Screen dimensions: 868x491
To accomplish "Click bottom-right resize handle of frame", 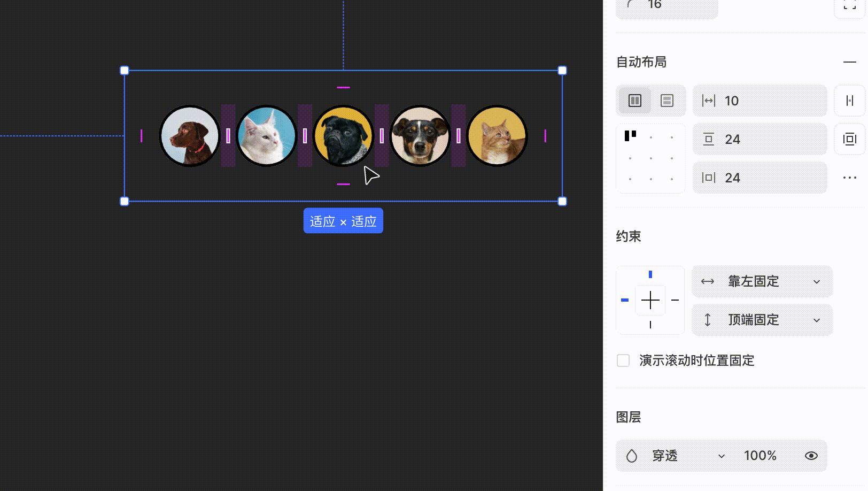I will coord(562,202).
